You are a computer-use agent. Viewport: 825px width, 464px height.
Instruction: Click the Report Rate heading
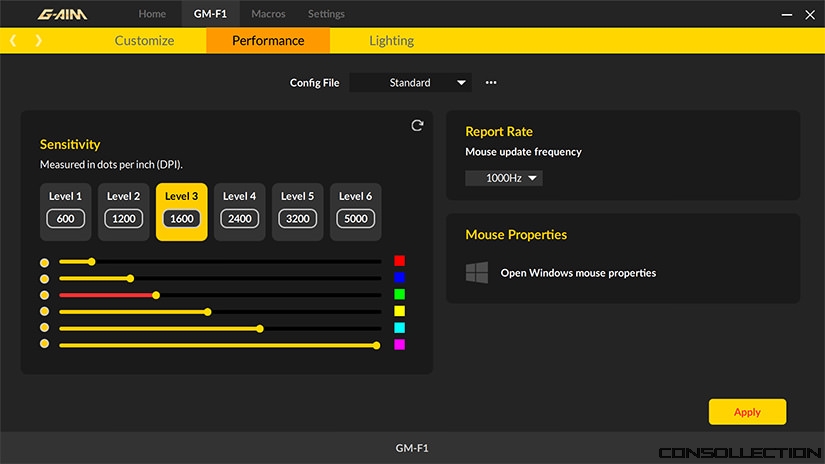[499, 132]
